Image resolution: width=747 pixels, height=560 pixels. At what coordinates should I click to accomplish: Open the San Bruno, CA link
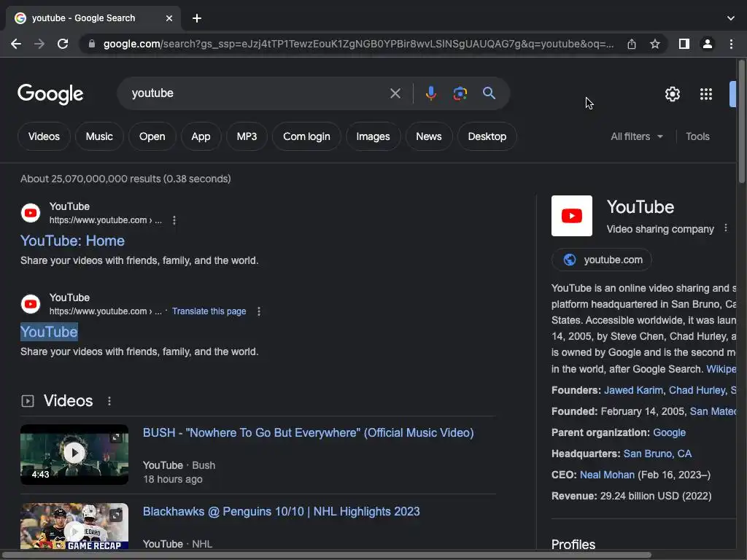657,454
